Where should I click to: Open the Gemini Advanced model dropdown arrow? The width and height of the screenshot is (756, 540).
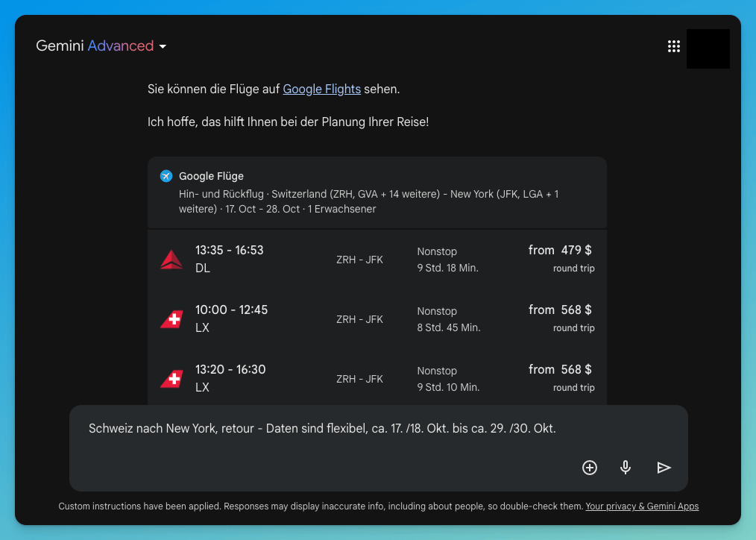click(163, 47)
